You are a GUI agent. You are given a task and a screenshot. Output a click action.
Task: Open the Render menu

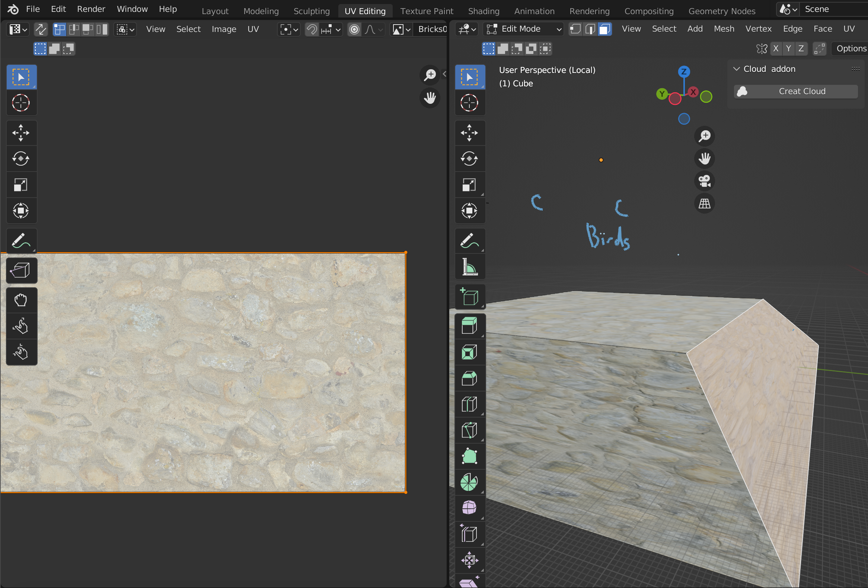coord(91,9)
